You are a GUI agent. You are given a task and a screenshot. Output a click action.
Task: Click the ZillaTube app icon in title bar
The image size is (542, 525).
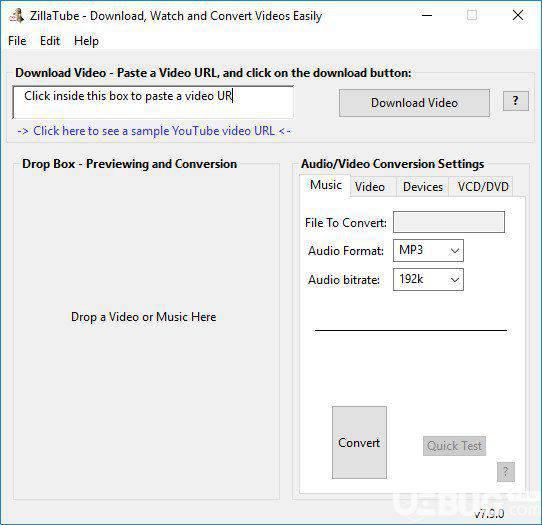point(17,16)
